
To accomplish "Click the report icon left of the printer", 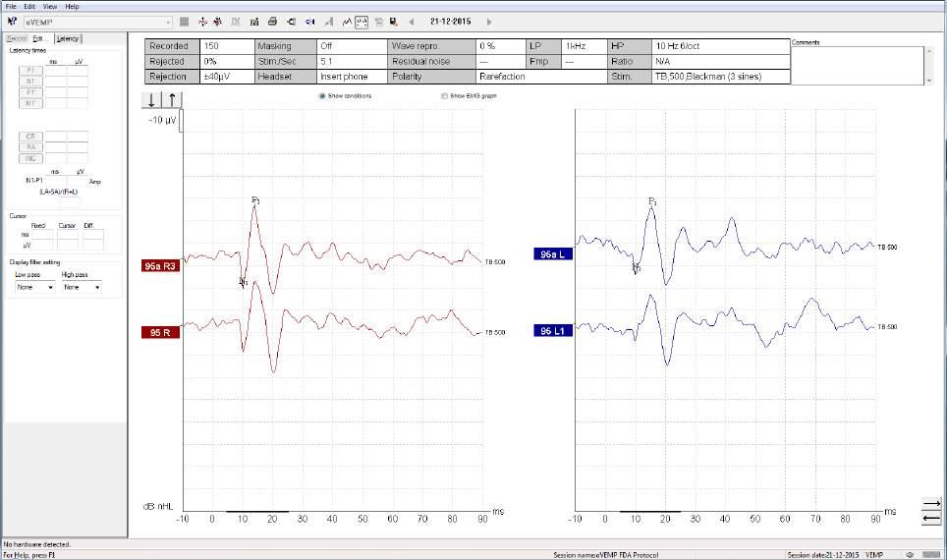I will tap(254, 22).
